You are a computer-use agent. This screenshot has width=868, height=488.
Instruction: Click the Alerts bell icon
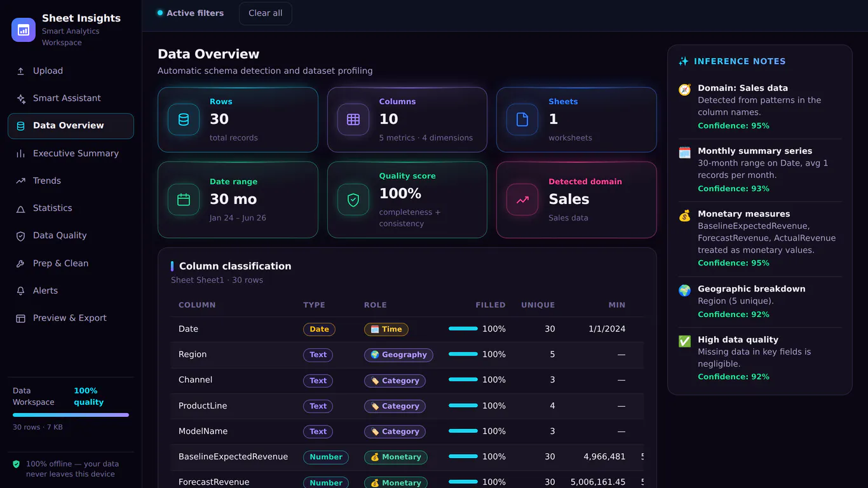tap(20, 291)
